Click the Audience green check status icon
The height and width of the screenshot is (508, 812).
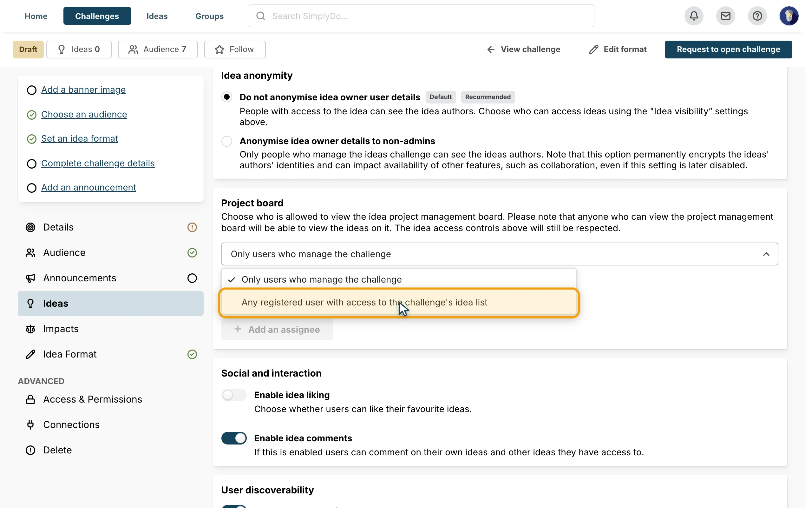(x=192, y=253)
